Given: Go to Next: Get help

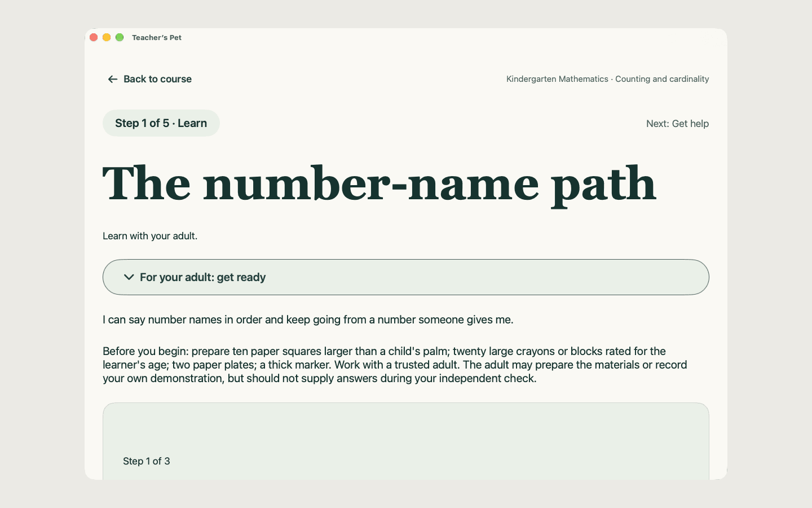Looking at the screenshot, I should click(677, 124).
